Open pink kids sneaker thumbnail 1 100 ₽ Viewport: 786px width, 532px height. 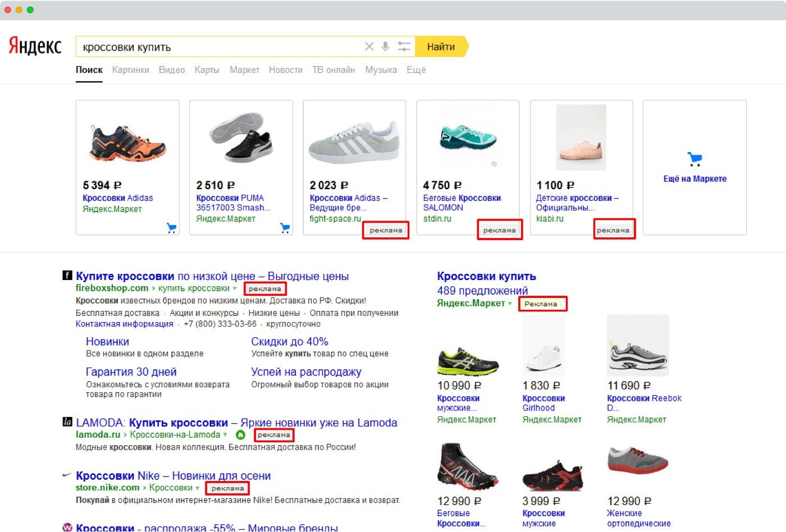581,137
